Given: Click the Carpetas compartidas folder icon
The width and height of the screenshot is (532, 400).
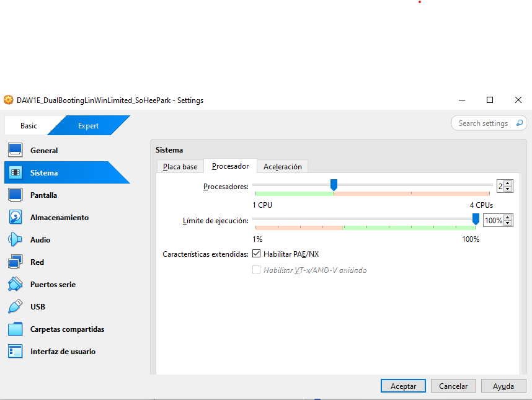Looking at the screenshot, I should click(16, 329).
